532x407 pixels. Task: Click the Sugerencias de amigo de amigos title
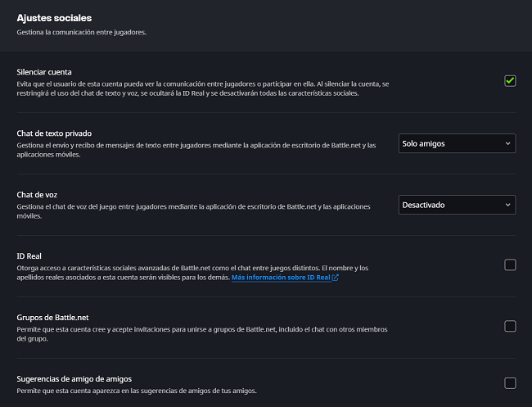[74, 379]
